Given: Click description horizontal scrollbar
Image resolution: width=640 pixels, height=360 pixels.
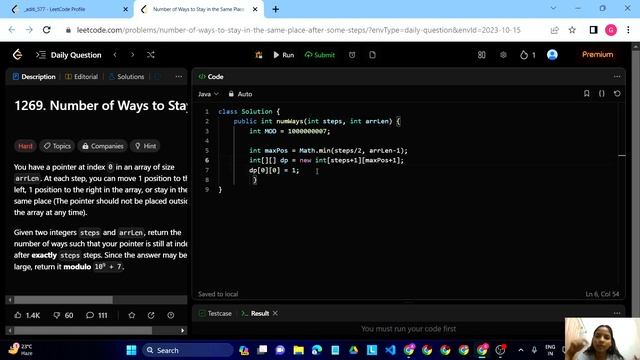Looking at the screenshot, I should (x=63, y=300).
